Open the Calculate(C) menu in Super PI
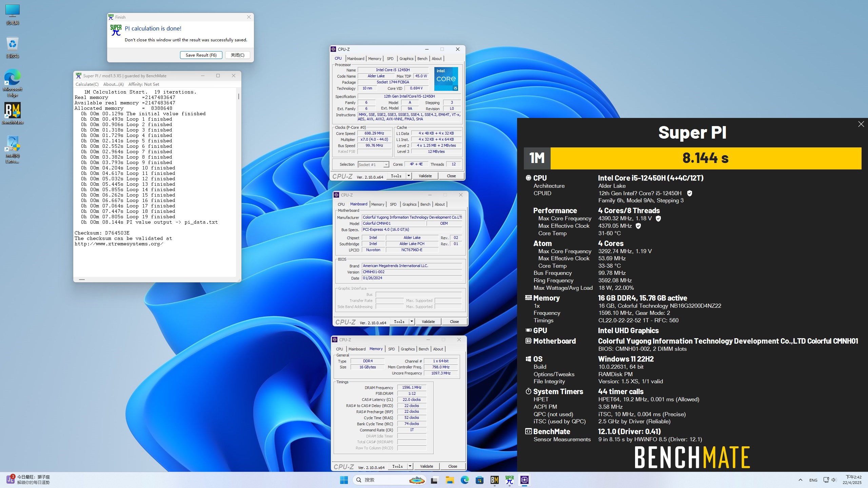 tap(87, 84)
